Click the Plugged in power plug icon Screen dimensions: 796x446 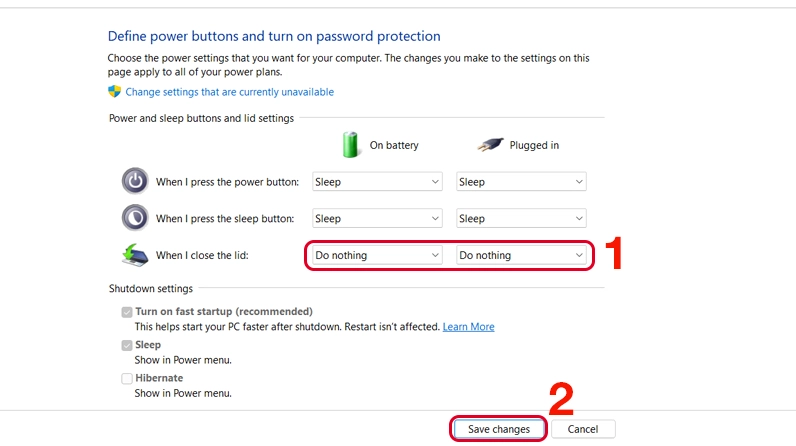point(490,144)
